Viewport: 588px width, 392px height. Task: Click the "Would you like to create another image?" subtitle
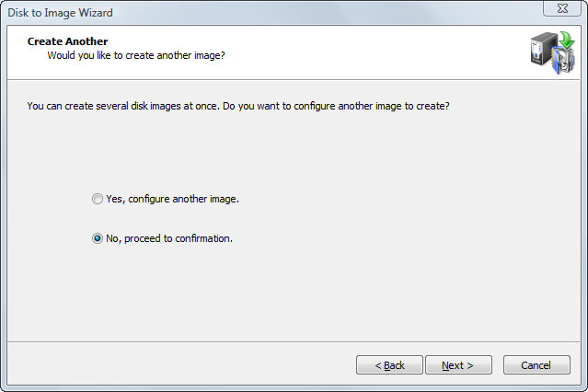(136, 55)
